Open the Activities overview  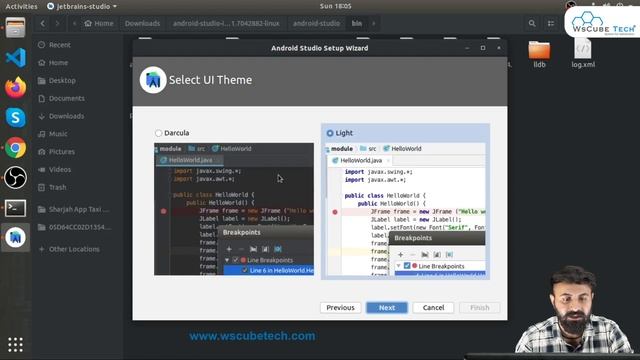click(x=21, y=6)
